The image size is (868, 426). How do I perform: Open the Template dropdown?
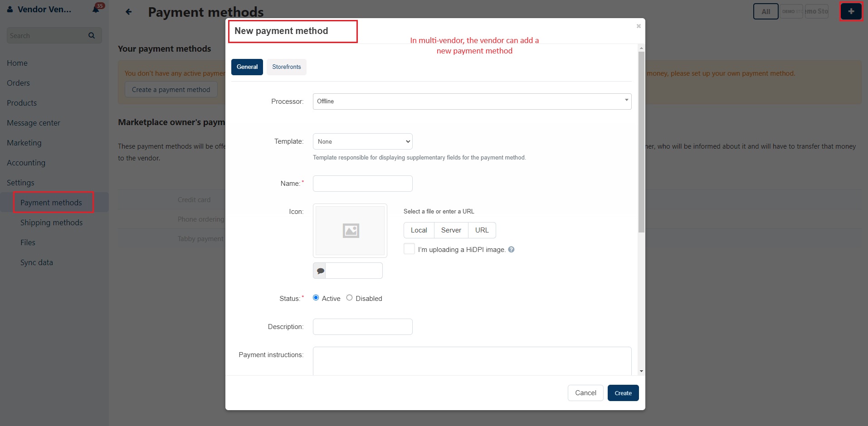[363, 141]
